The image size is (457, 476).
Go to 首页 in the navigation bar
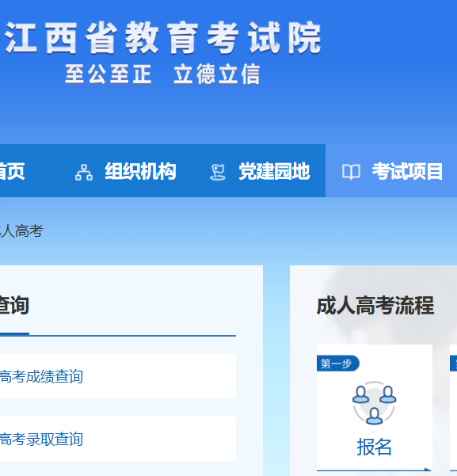12,172
